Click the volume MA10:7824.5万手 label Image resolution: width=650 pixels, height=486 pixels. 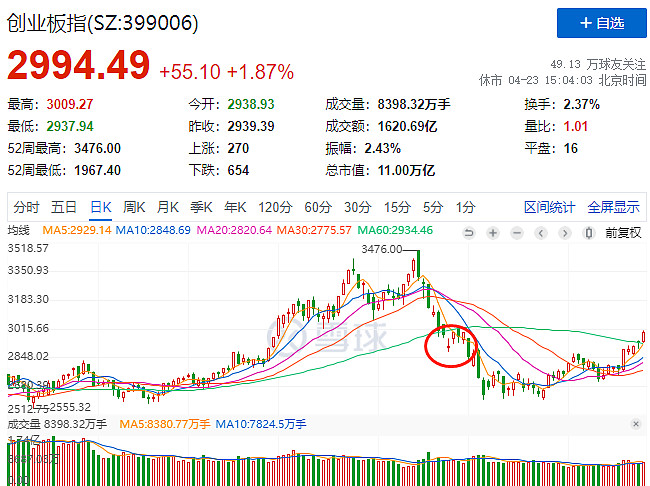click(x=261, y=424)
